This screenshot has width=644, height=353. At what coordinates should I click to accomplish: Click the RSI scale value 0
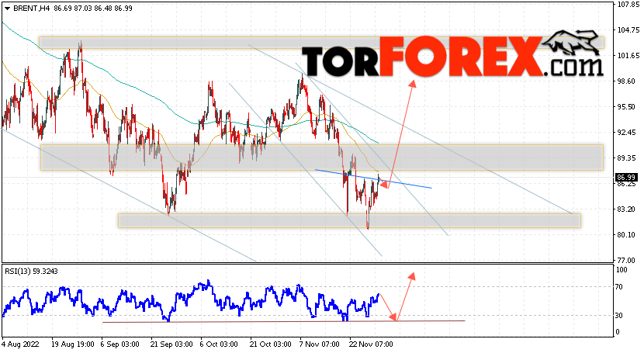(618, 331)
